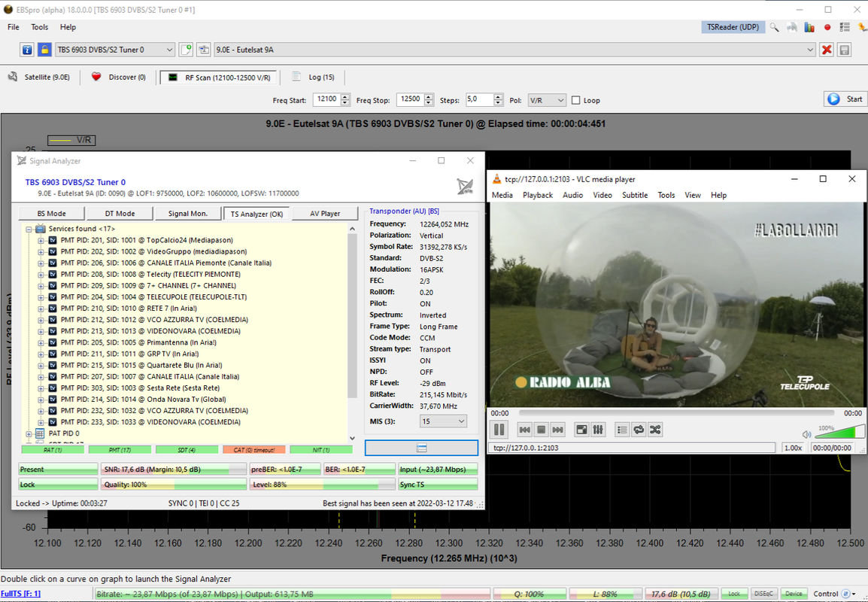868x602 pixels.
Task: Click the DiSEqC indicator in status bar
Action: point(763,594)
